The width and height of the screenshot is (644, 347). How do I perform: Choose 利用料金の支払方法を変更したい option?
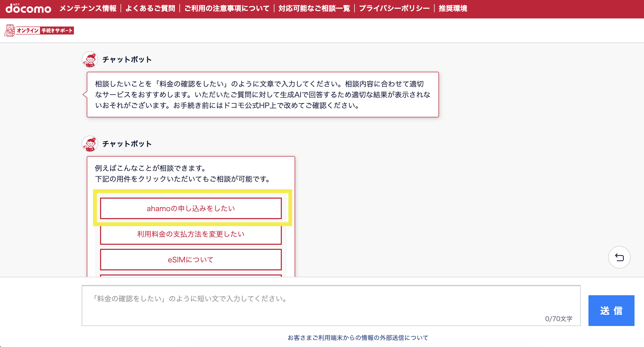pyautogui.click(x=191, y=234)
